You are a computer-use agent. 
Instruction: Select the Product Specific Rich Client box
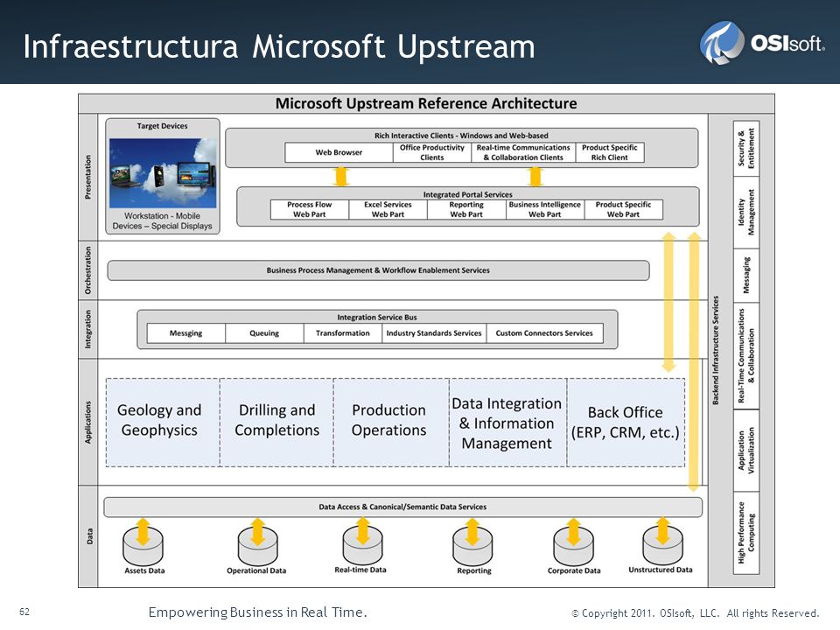pos(610,152)
